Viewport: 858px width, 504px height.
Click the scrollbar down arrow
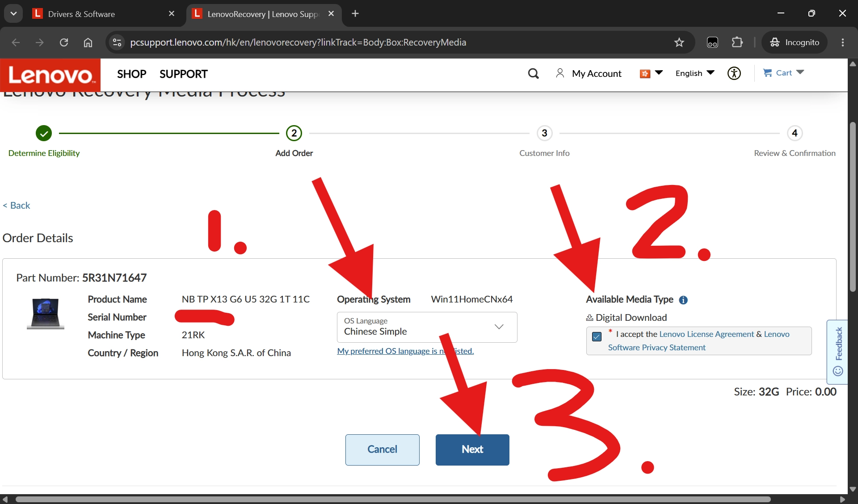[853, 489]
